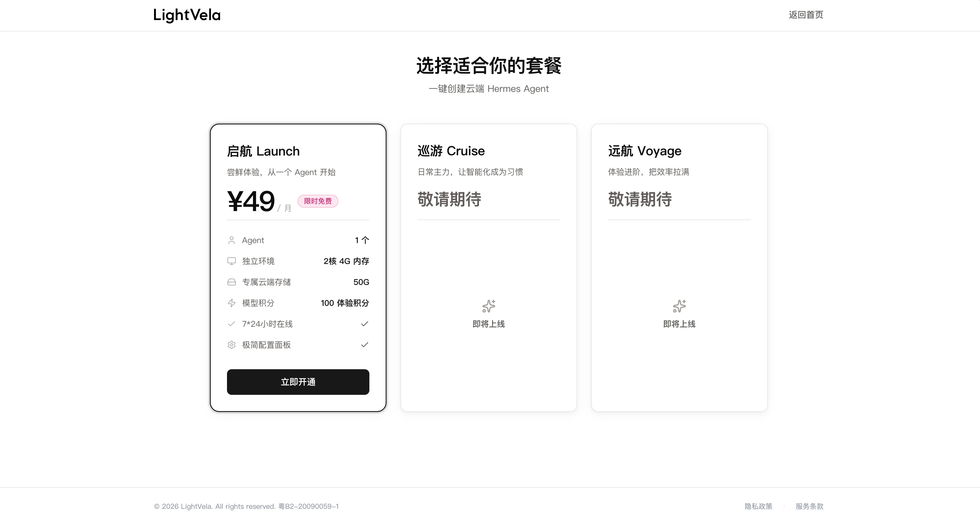The image size is (980, 521).
Task: Go back via 返回首页 link
Action: pos(806,15)
